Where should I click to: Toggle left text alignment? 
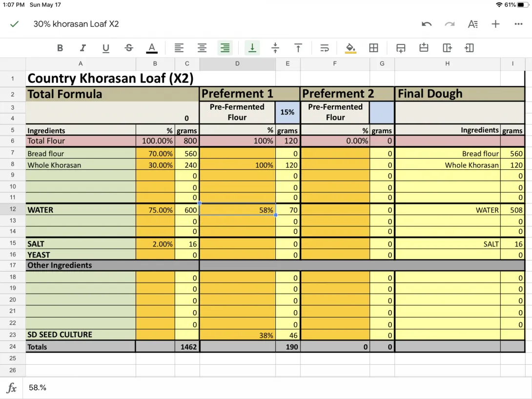click(179, 48)
